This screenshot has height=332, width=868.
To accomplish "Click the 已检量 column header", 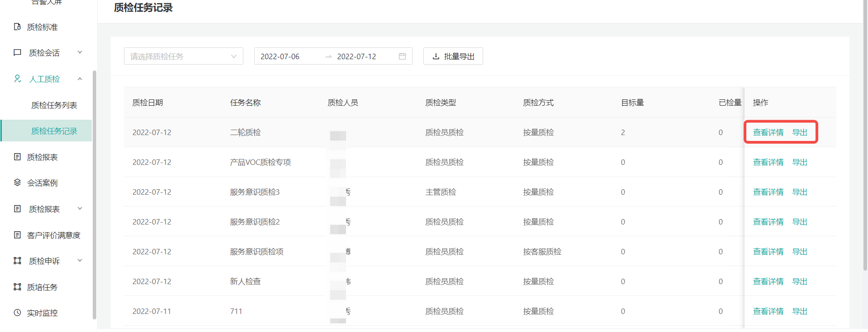I will click(x=730, y=103).
